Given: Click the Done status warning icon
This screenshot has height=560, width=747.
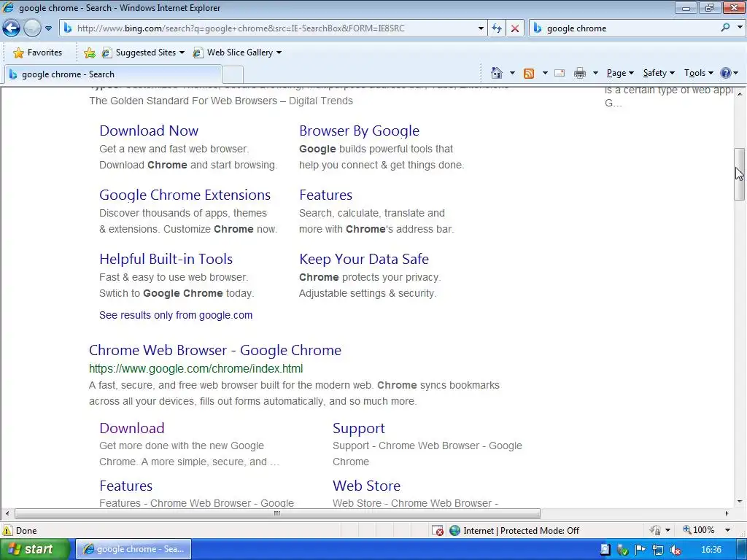Looking at the screenshot, I should click(x=7, y=531).
